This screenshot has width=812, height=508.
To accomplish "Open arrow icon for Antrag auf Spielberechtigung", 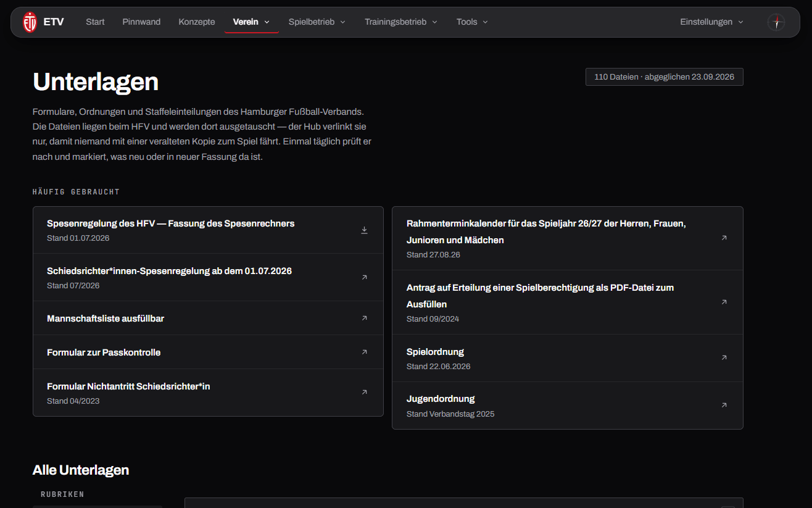I will point(724,302).
